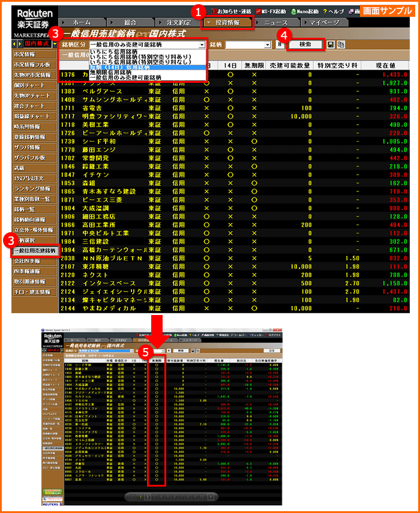Open 会社四季報 in the large screen sidebar
Screen dimensions: 420x513
coord(34,261)
